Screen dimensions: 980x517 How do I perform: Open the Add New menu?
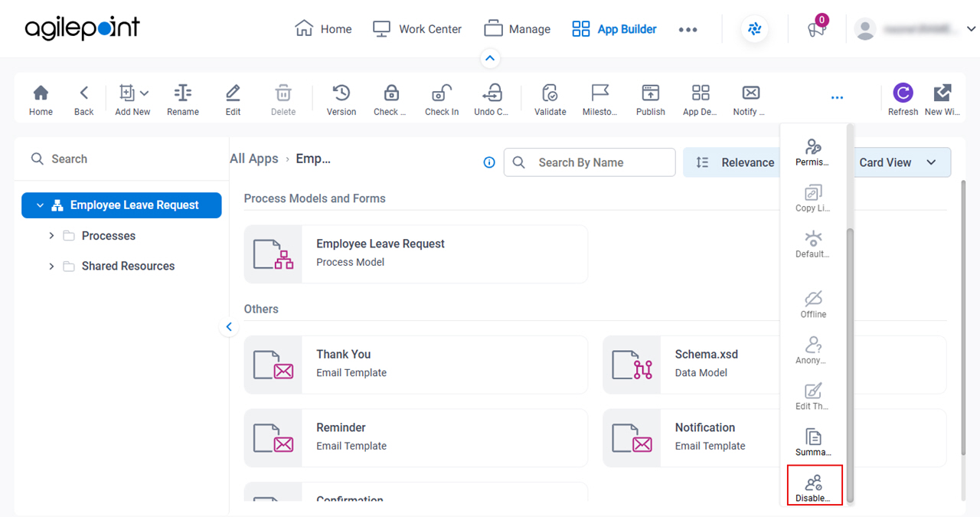tap(132, 100)
